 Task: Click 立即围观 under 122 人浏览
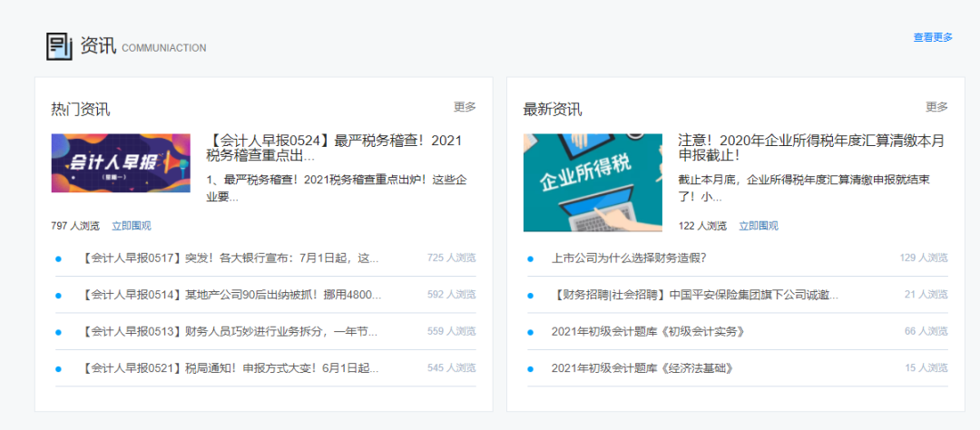[x=758, y=226]
